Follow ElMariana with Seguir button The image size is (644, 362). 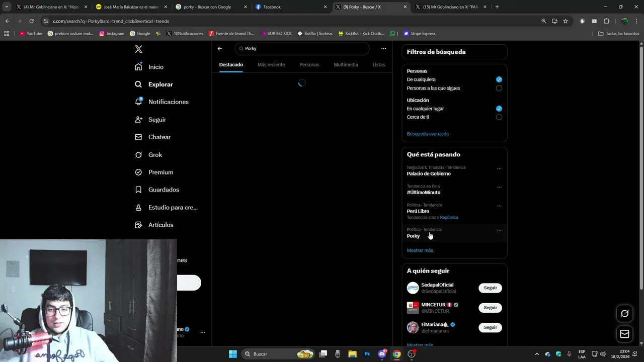(x=490, y=327)
